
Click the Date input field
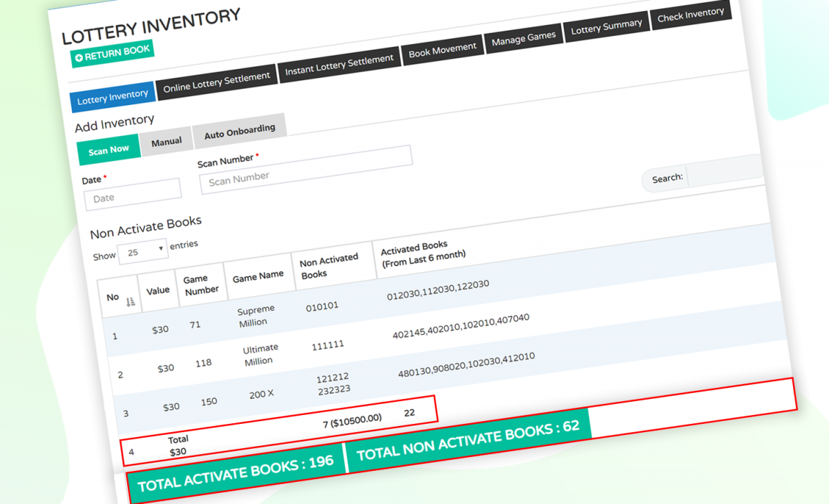click(131, 195)
